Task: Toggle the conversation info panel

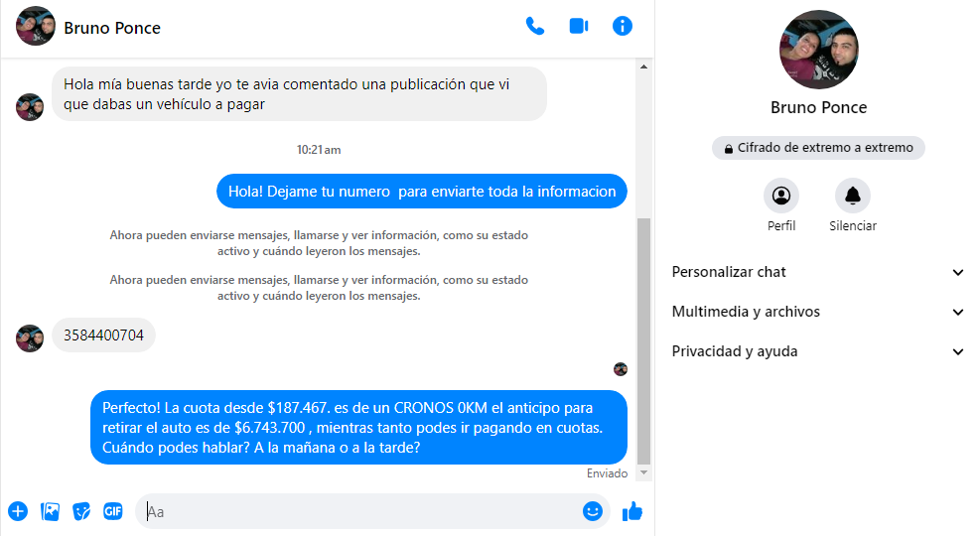Action: click(x=623, y=27)
